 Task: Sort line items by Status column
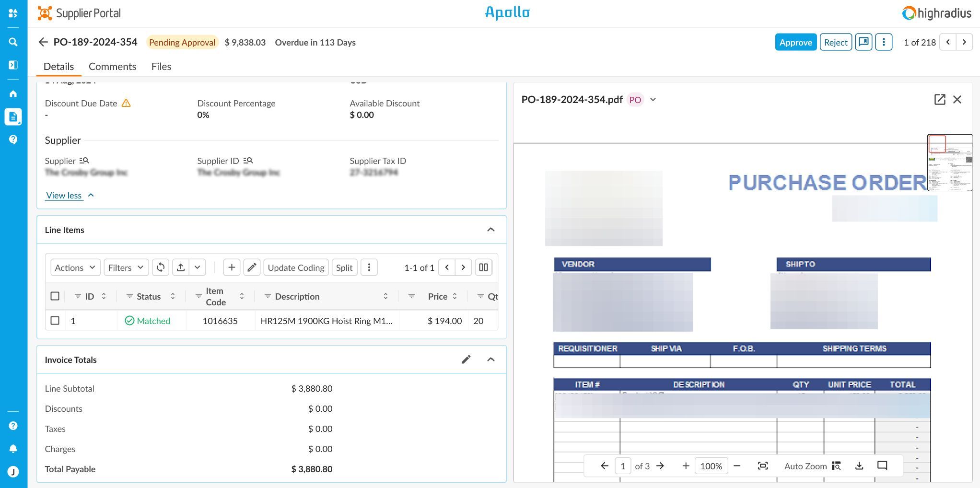173,296
